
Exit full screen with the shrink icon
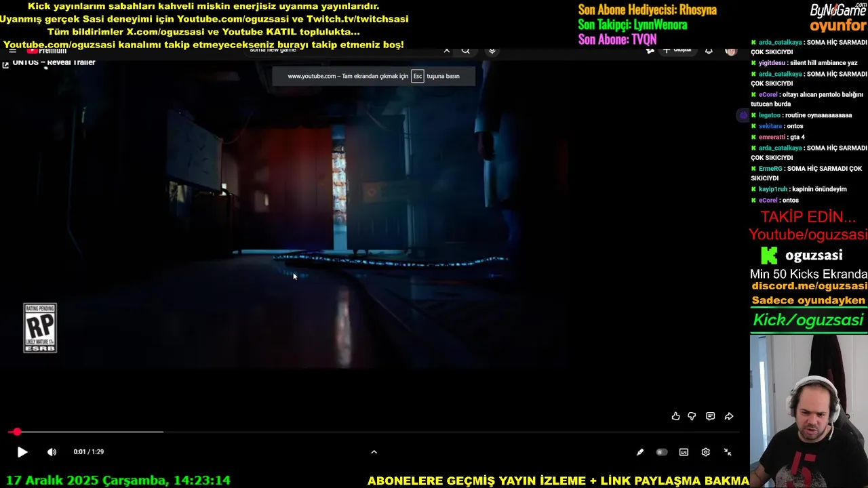point(728,452)
